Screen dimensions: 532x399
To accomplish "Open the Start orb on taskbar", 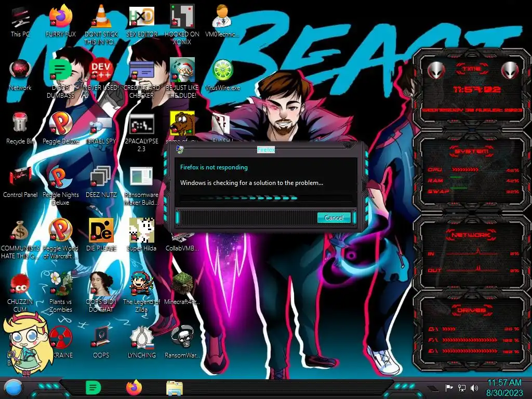I will [x=13, y=388].
